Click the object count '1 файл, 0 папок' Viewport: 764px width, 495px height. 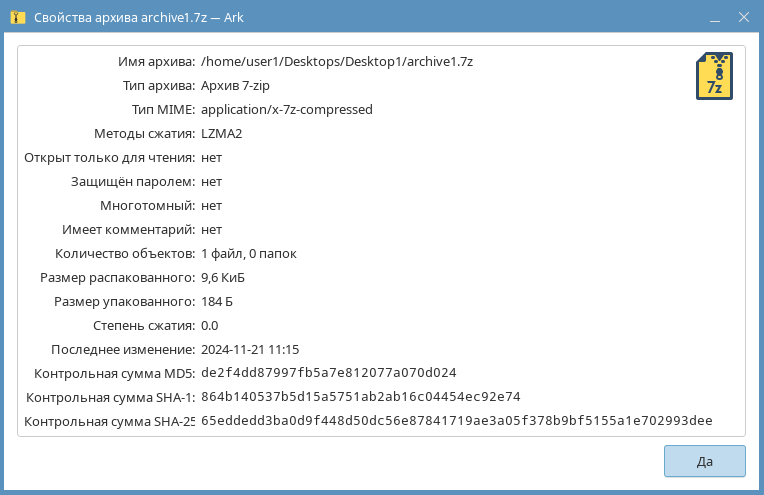248,253
